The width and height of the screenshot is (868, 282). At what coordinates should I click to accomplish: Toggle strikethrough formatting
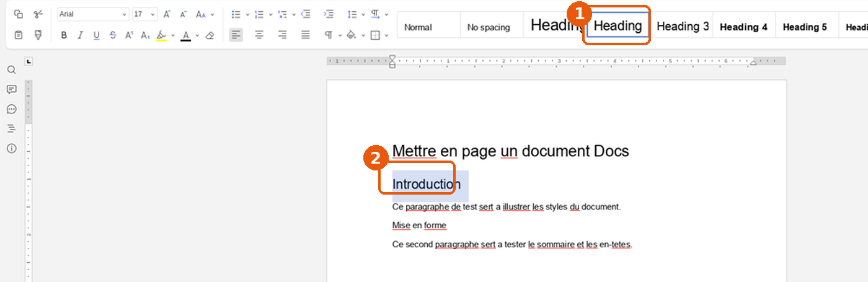pos(112,35)
